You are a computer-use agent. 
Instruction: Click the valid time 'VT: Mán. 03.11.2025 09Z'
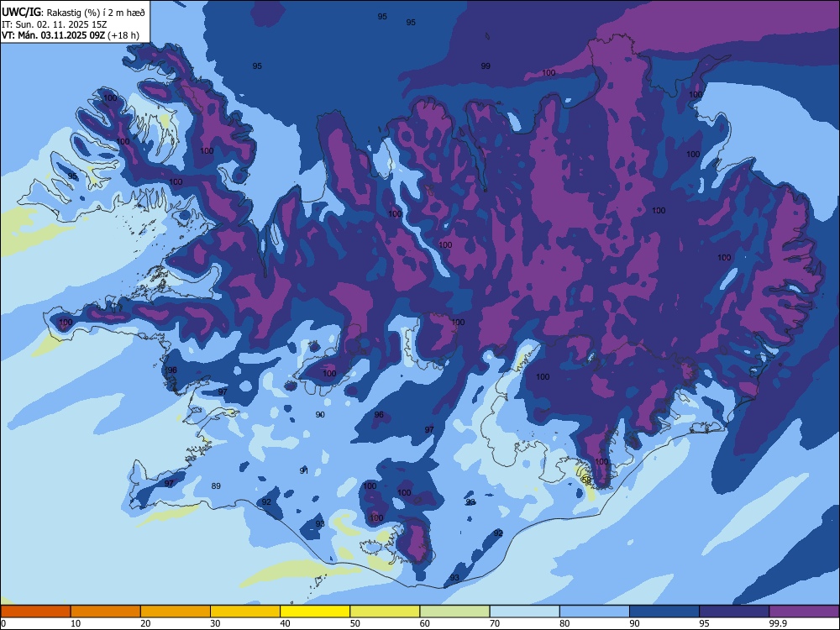(54, 35)
